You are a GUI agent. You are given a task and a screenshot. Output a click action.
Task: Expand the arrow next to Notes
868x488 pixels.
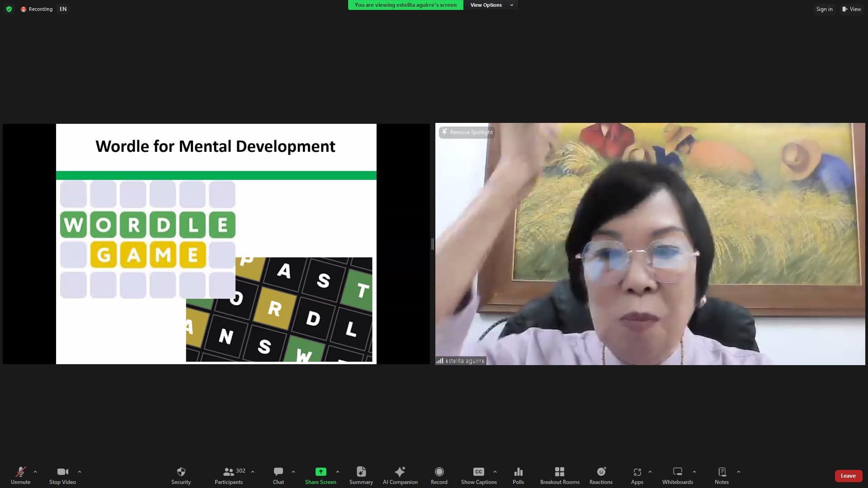point(739,472)
